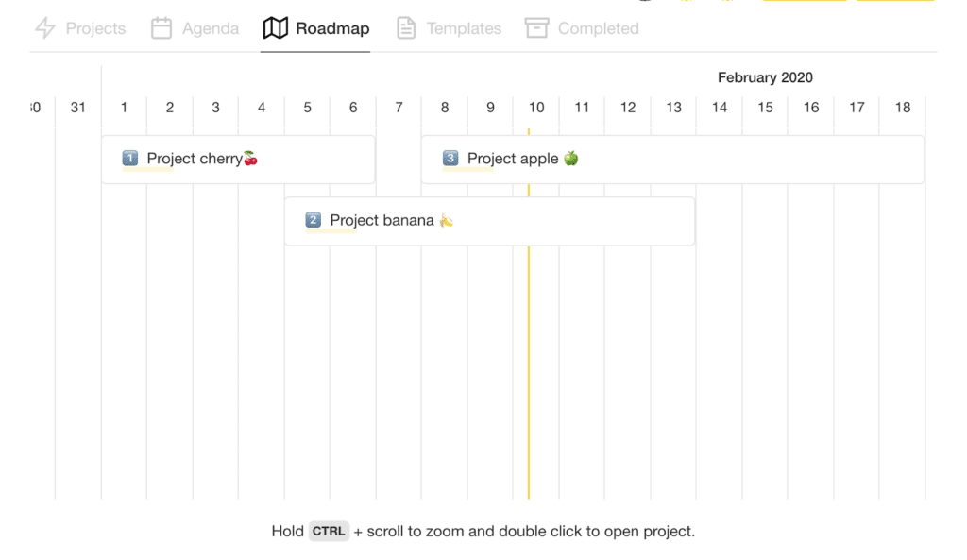
Task: Click the Roadmap map icon
Action: [275, 28]
